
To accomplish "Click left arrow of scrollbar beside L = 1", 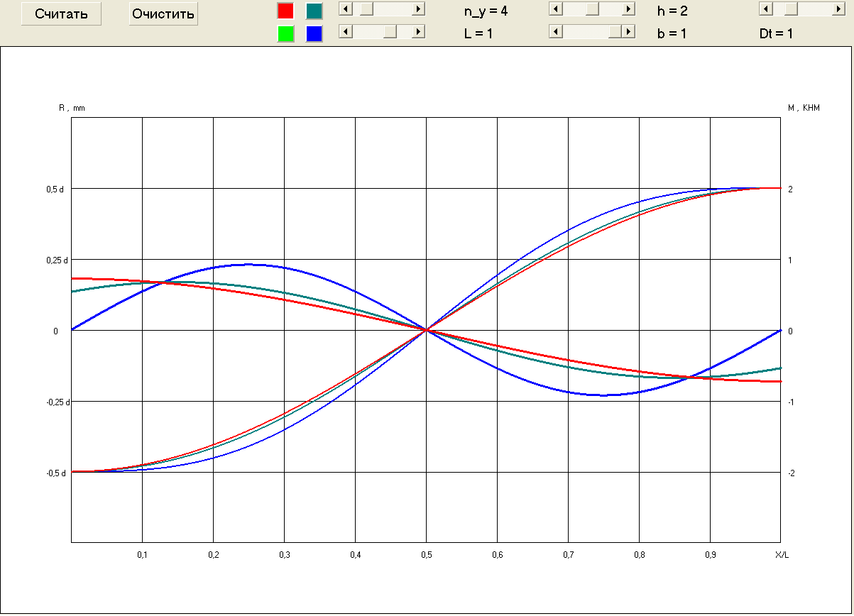I will pyautogui.click(x=346, y=31).
